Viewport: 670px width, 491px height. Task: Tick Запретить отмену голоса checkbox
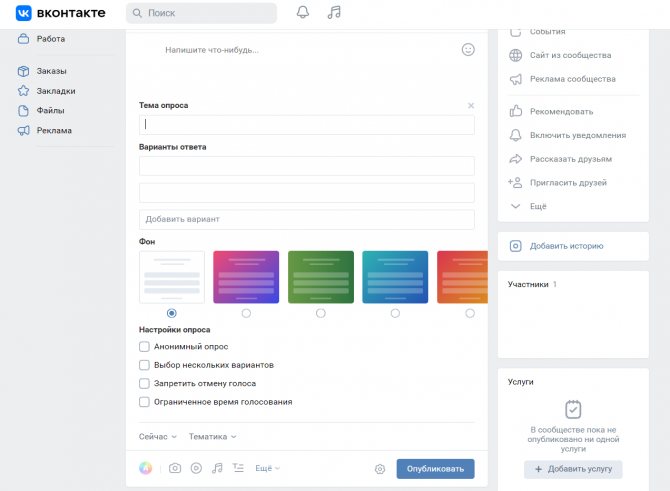click(144, 383)
